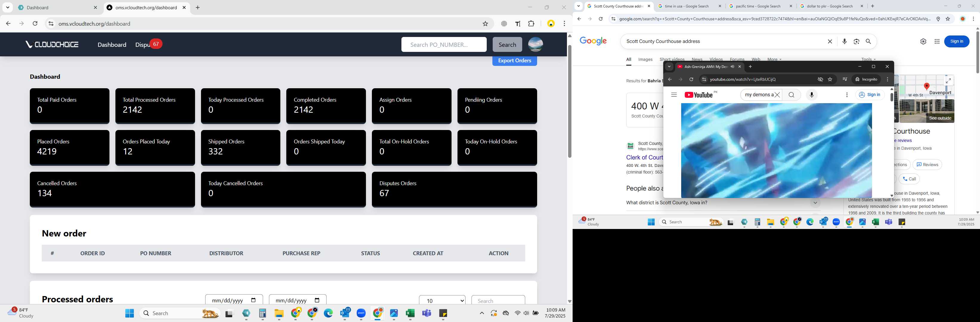Click the Call button in the courthouse panel
Screen dimensions: 980x322
[x=909, y=179]
